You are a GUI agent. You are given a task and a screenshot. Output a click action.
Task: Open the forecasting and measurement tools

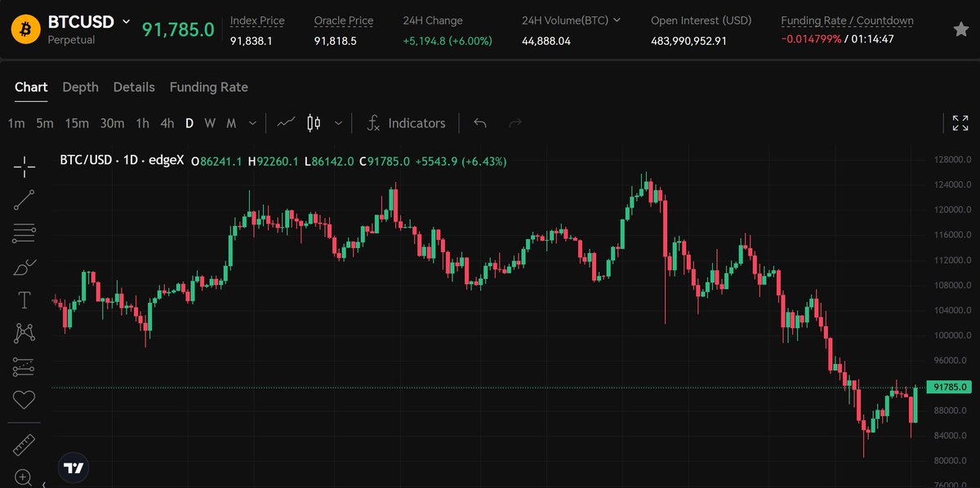click(x=24, y=367)
